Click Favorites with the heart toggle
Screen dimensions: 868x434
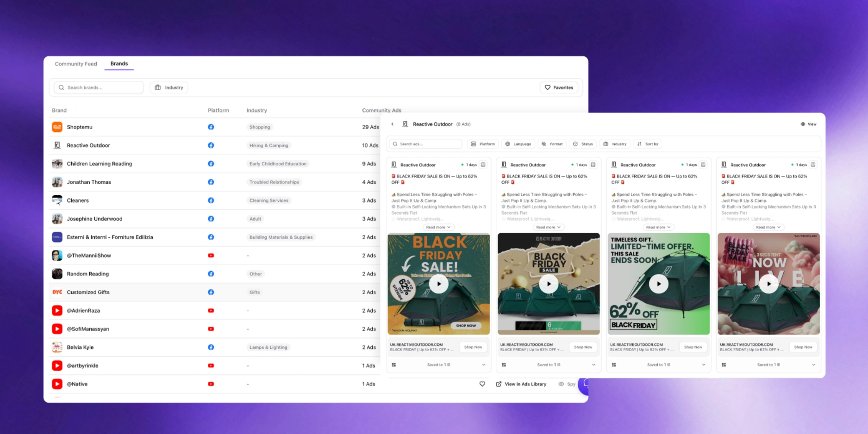559,87
